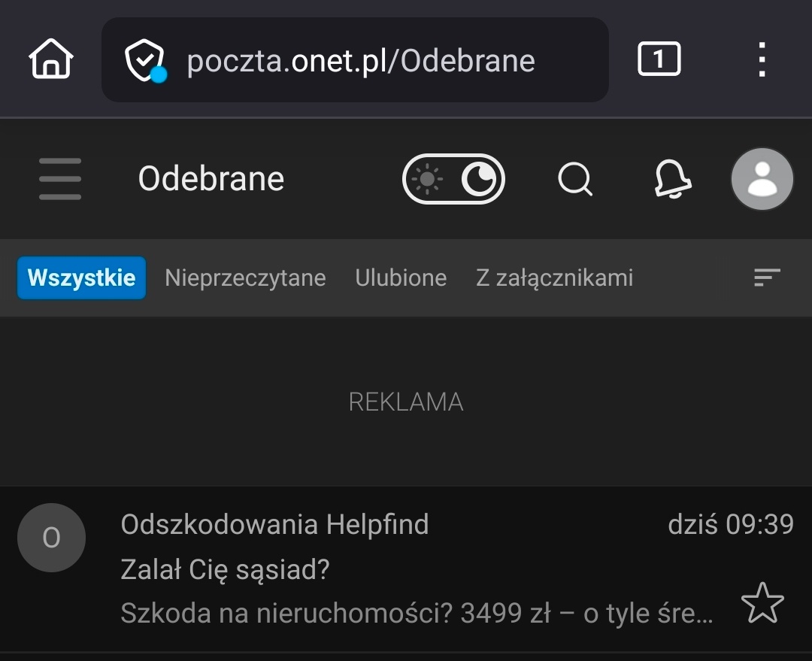The image size is (812, 661).
Task: Open the browser three-dot menu
Action: tap(762, 58)
